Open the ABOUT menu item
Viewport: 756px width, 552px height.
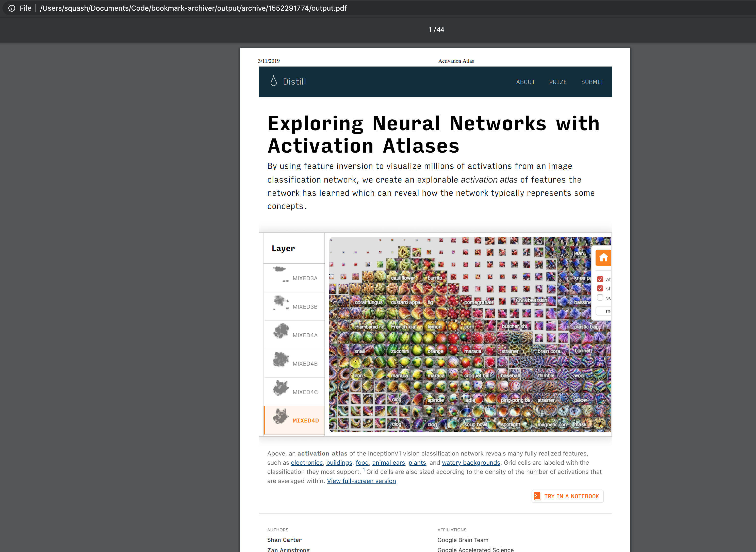tap(525, 82)
